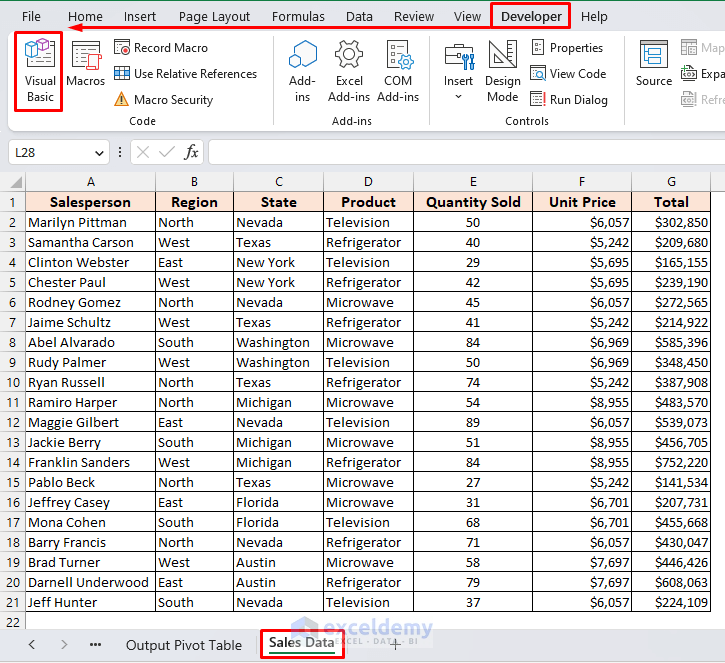Open Excel Add-ins dialog
Screen dimensions: 725x663
[349, 70]
